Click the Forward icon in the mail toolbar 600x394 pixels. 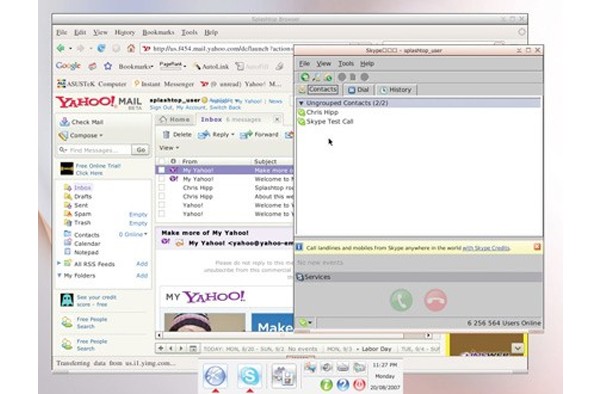246,135
